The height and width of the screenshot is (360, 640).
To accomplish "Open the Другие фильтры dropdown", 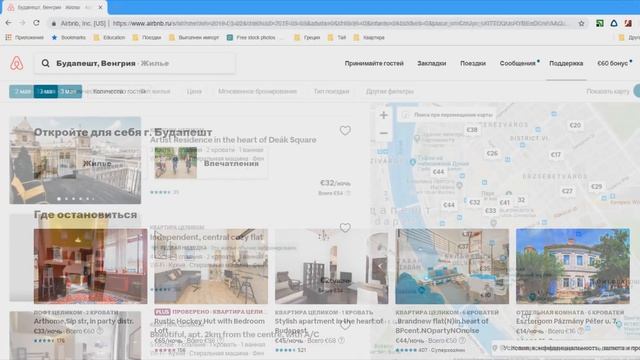I will (x=389, y=91).
